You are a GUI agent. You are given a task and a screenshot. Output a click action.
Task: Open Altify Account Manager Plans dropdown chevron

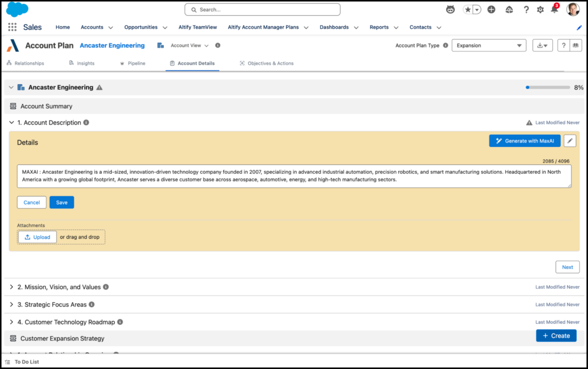point(306,27)
